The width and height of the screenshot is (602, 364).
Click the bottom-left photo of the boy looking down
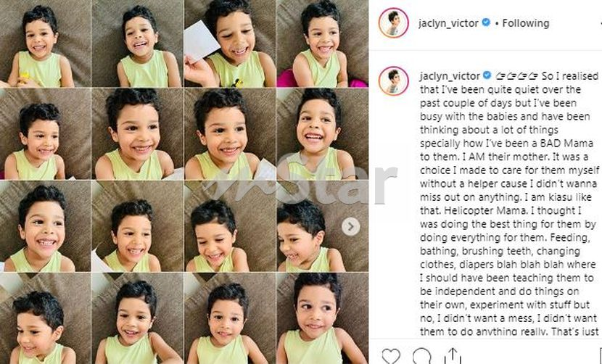(x=46, y=318)
